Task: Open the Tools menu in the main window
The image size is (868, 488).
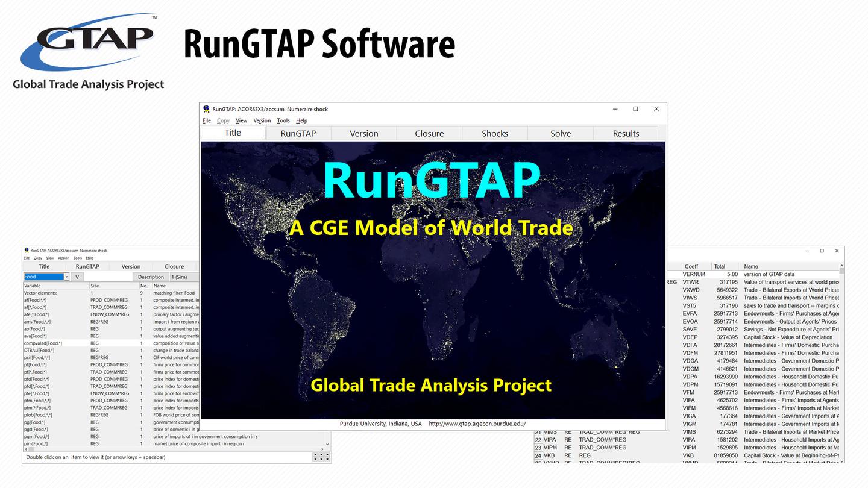Action: [283, 120]
